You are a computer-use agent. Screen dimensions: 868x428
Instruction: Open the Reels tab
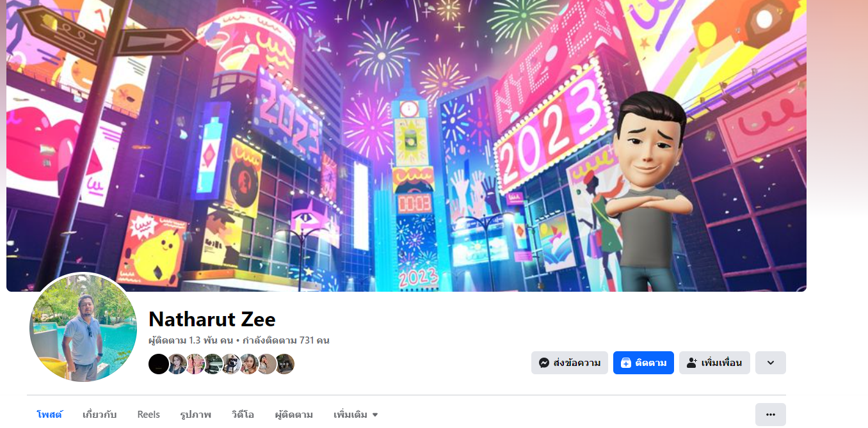pyautogui.click(x=149, y=415)
